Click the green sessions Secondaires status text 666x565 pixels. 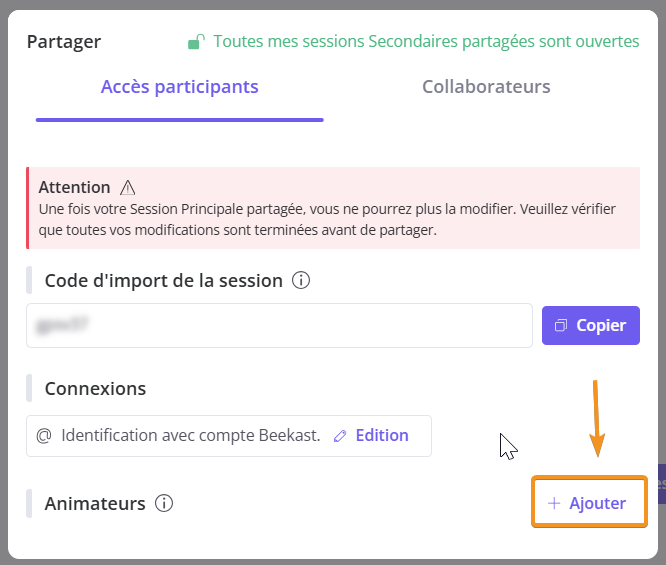click(x=426, y=41)
